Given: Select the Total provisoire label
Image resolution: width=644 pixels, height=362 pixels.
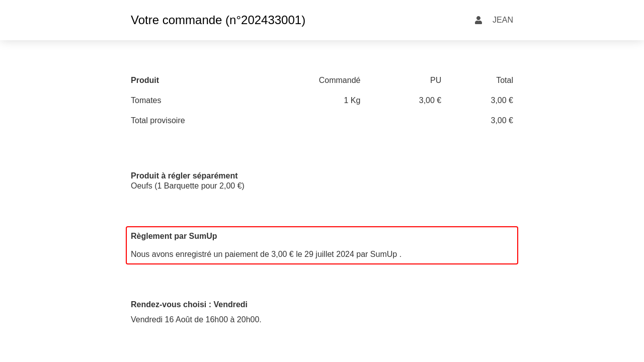Looking at the screenshot, I should [x=158, y=121].
